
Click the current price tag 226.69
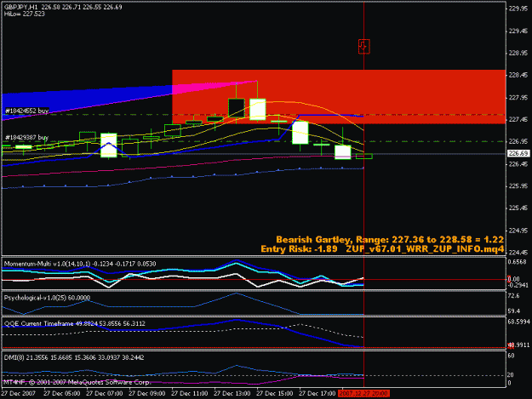tap(518, 154)
